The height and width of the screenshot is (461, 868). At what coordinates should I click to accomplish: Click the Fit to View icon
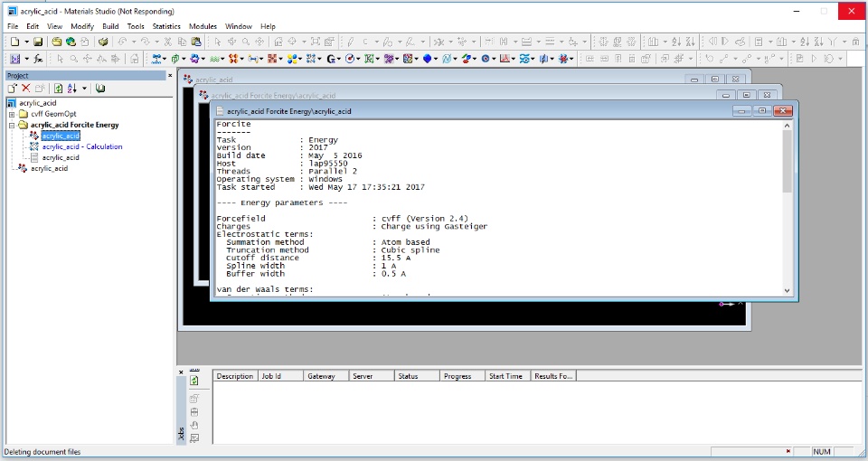[315, 42]
